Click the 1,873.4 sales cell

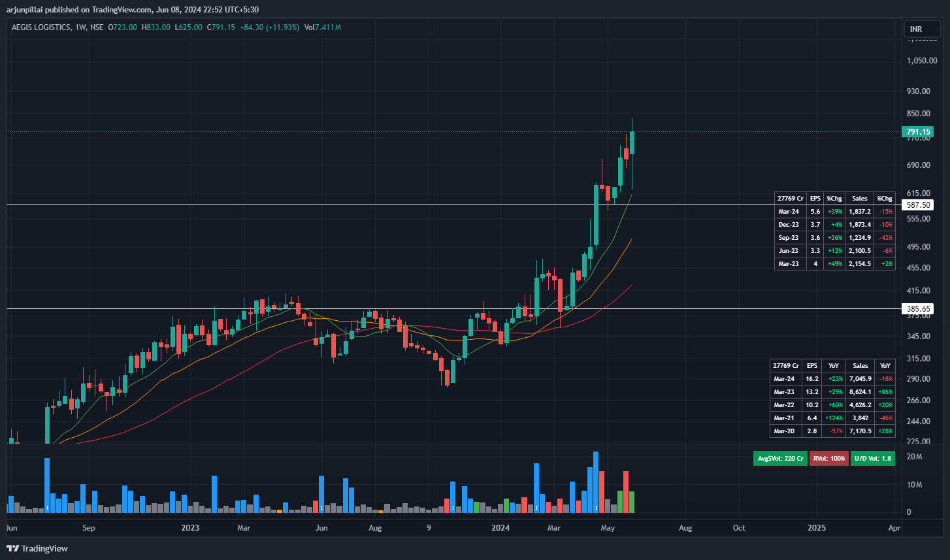point(860,225)
